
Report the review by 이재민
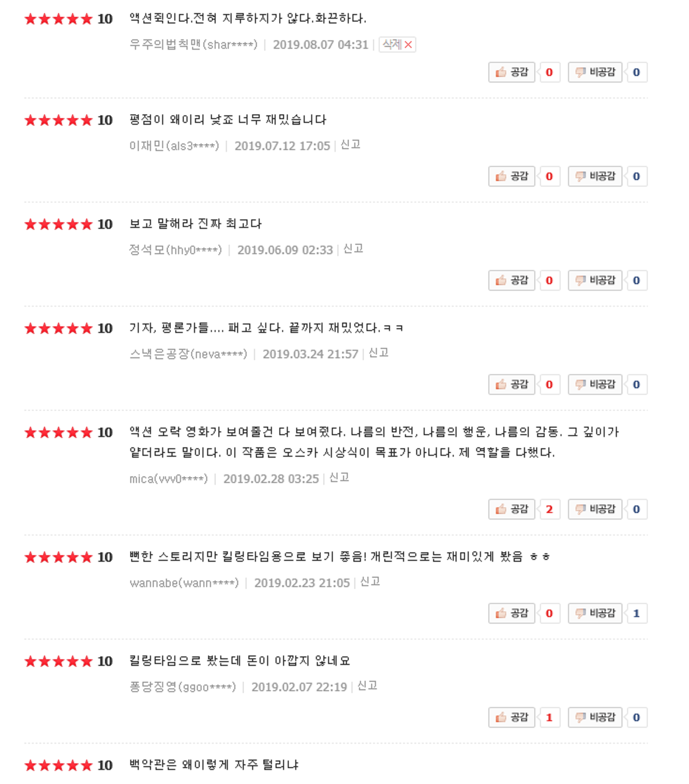pos(350,145)
